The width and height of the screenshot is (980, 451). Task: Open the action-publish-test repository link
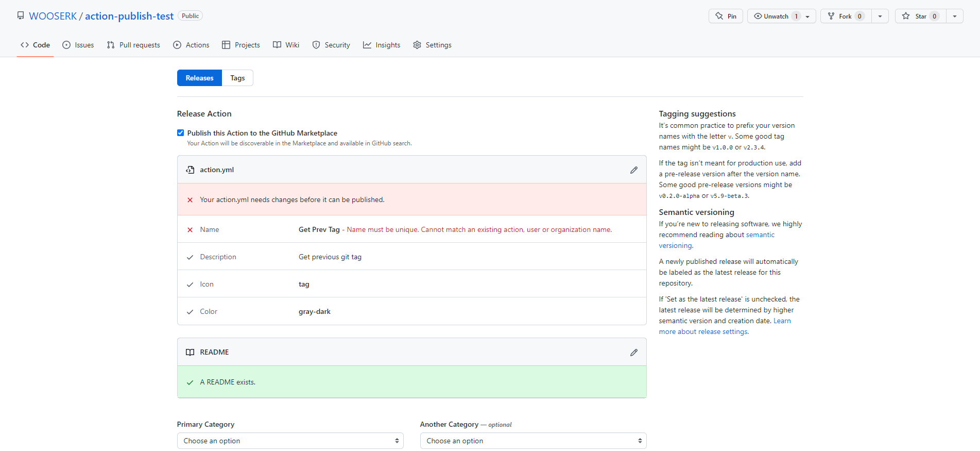pos(129,16)
